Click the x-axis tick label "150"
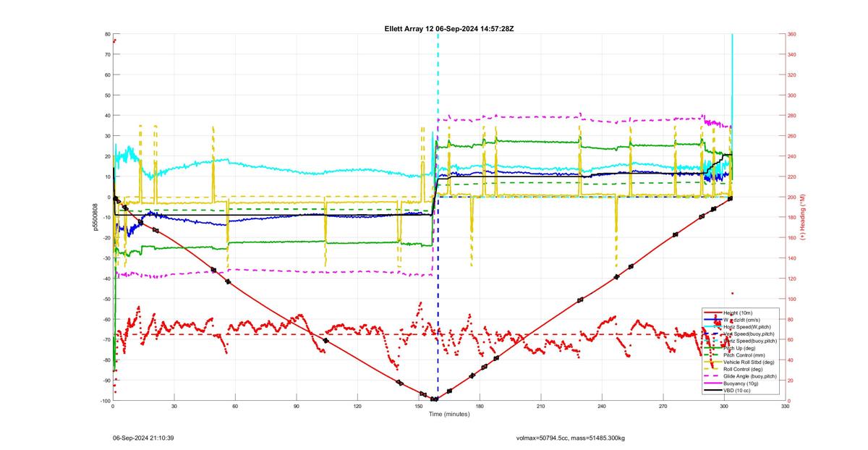 click(x=418, y=407)
